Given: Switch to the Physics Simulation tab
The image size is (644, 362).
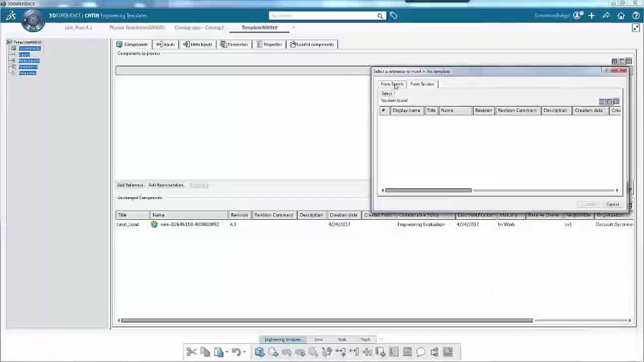Looking at the screenshot, I should 137,27.
